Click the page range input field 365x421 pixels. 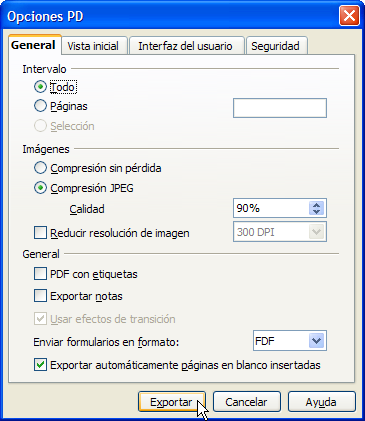280,108
